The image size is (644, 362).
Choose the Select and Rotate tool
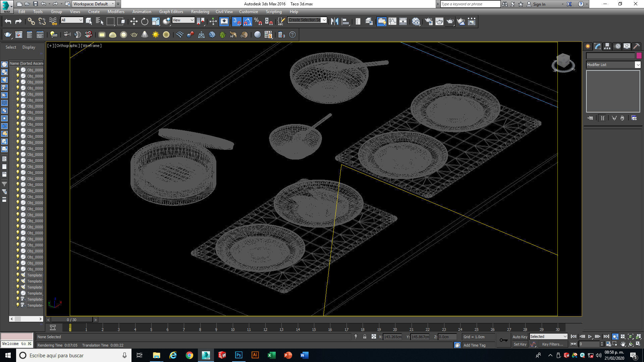(x=145, y=22)
